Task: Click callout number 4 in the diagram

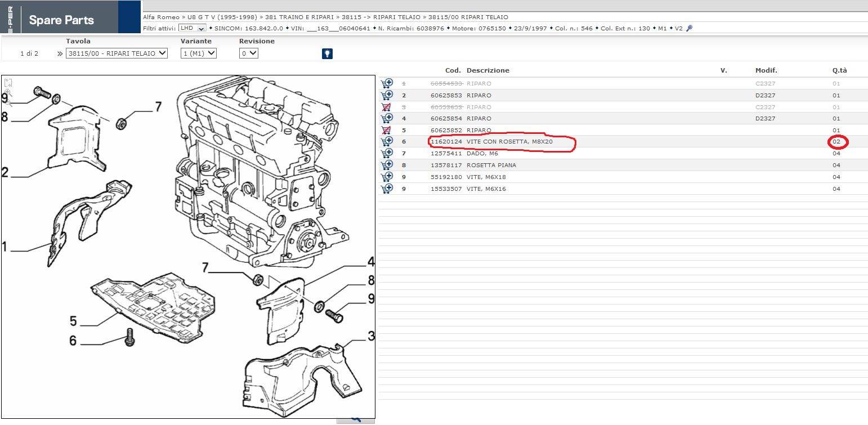Action: pos(371,262)
